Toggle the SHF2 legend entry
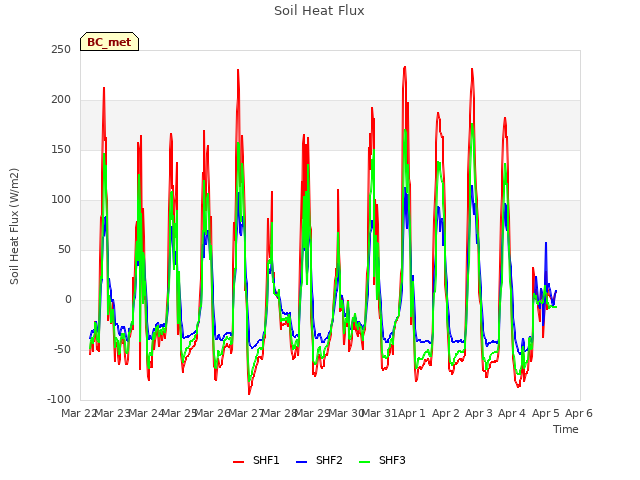640x480 pixels. pos(319,460)
